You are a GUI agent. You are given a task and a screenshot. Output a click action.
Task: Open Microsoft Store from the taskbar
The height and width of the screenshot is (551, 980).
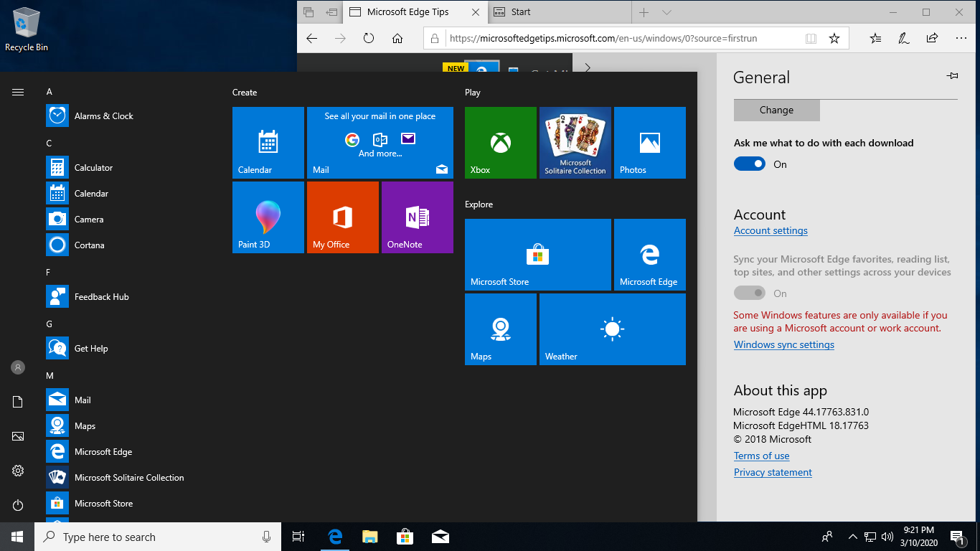tap(405, 537)
